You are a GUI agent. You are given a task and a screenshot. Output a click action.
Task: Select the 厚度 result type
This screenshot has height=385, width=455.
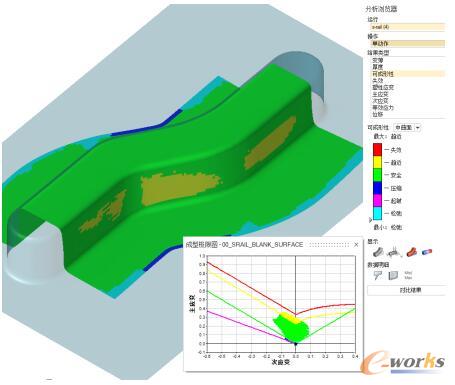pos(378,67)
